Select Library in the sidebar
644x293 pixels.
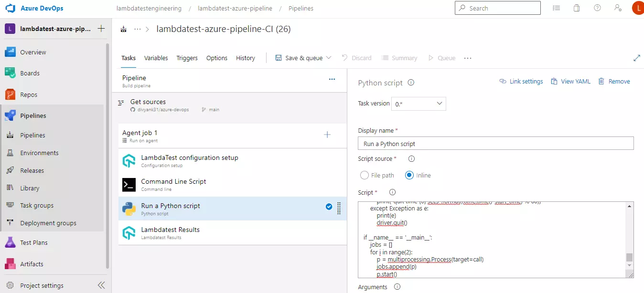29,188
